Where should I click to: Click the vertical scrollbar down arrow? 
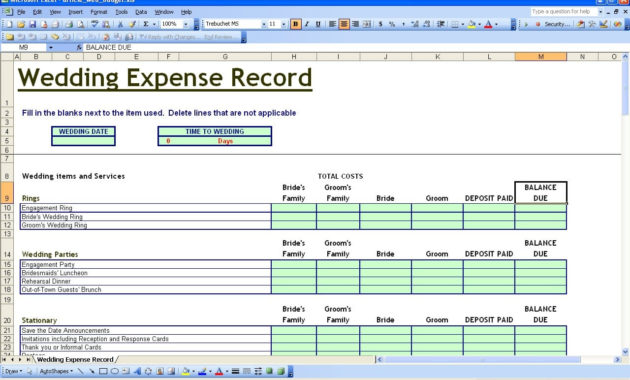tap(625, 351)
